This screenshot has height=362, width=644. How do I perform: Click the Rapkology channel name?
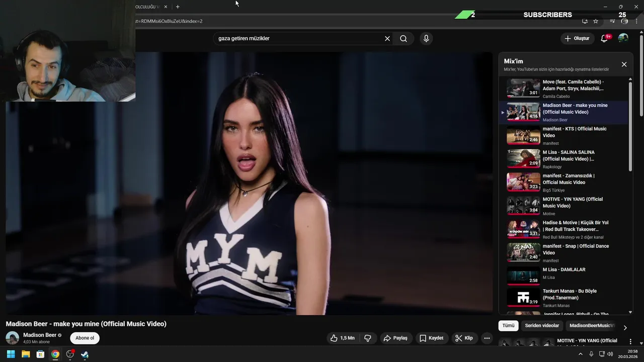tap(552, 167)
